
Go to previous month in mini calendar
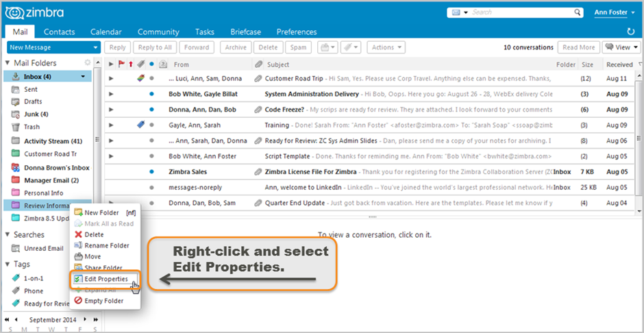tap(16, 319)
